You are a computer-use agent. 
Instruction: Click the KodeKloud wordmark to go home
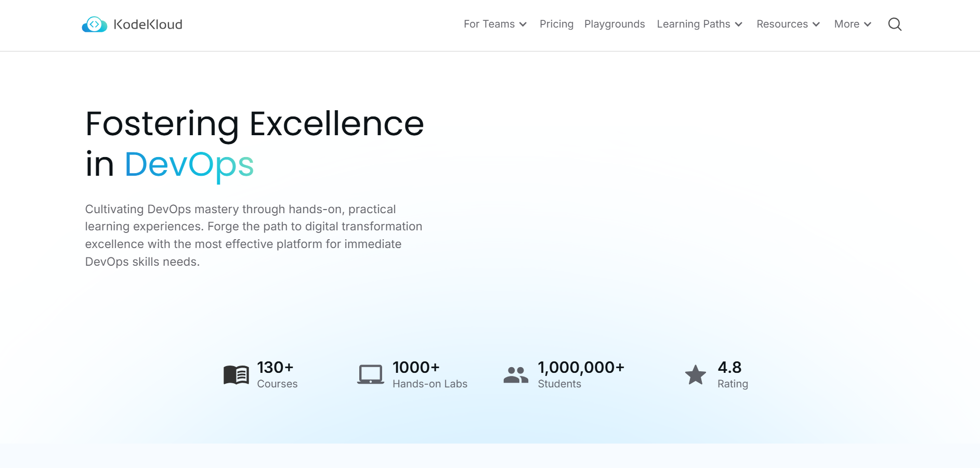(147, 24)
